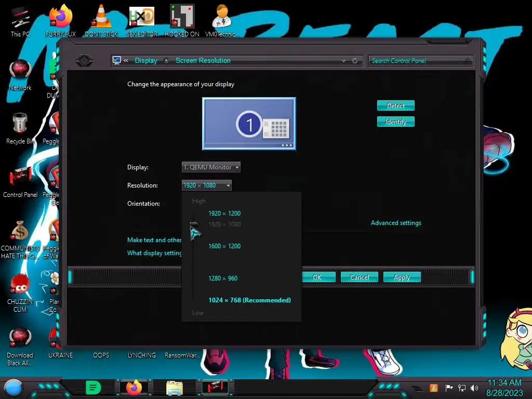This screenshot has width=532, height=399.
Task: Choose 1600 × 1200 resolution
Action: [x=224, y=246]
